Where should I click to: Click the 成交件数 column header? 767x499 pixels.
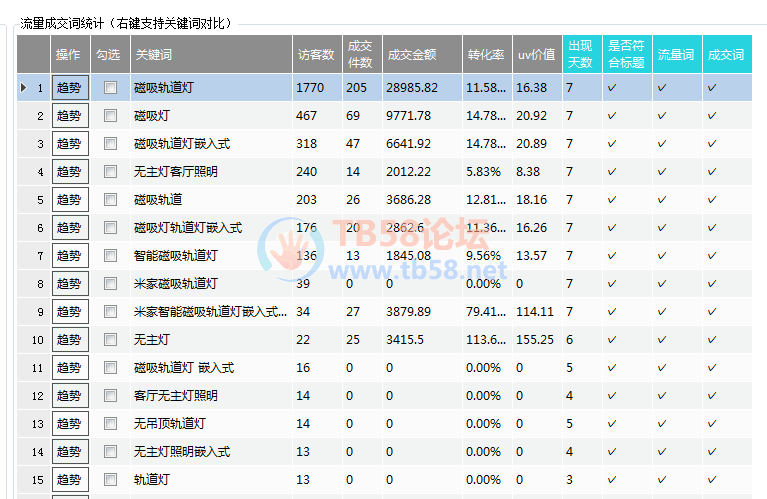click(359, 54)
